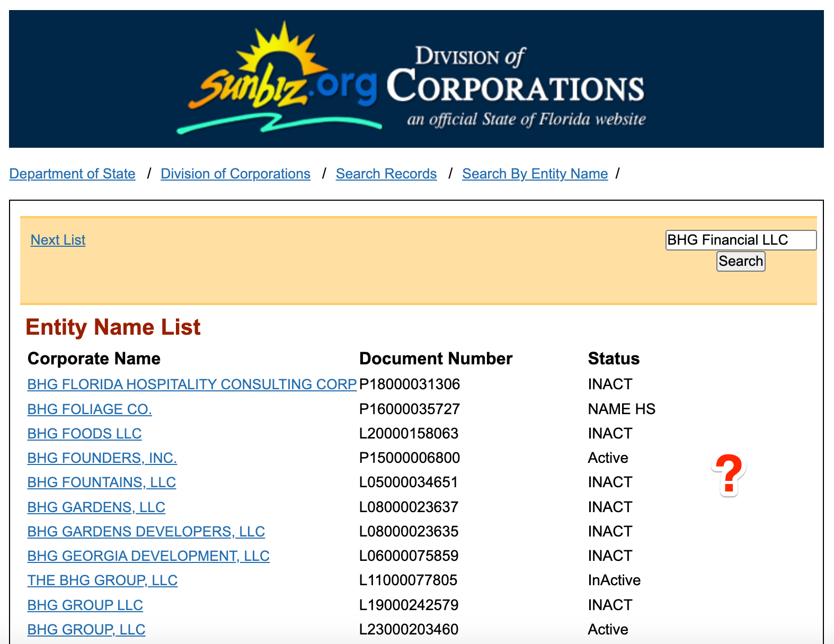This screenshot has width=834, height=644.
Task: Open BHG GROUP LLC record L19000242579
Action: click(85, 605)
